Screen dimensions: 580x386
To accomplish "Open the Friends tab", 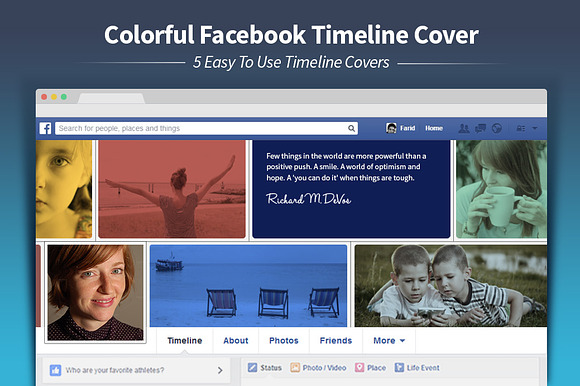I will pyautogui.click(x=336, y=341).
